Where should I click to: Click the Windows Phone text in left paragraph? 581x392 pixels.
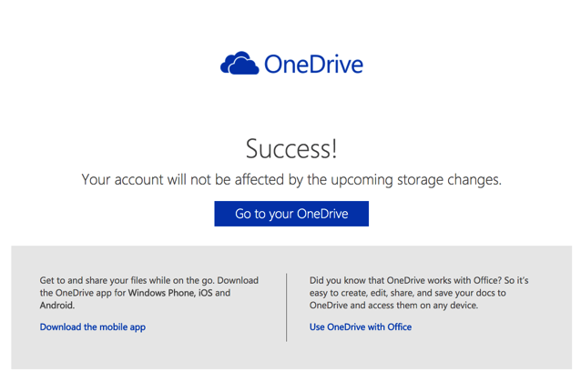[x=162, y=293]
